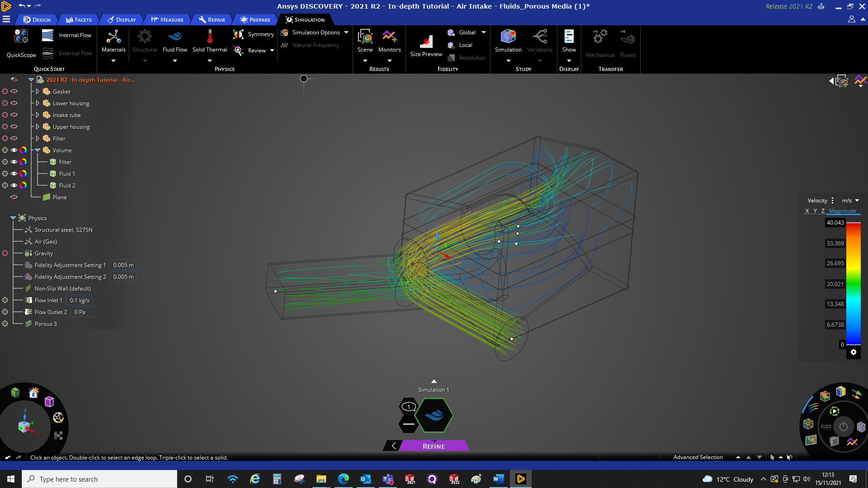Select the Symmetry tool
This screenshot has height=488, width=868.
(x=253, y=34)
